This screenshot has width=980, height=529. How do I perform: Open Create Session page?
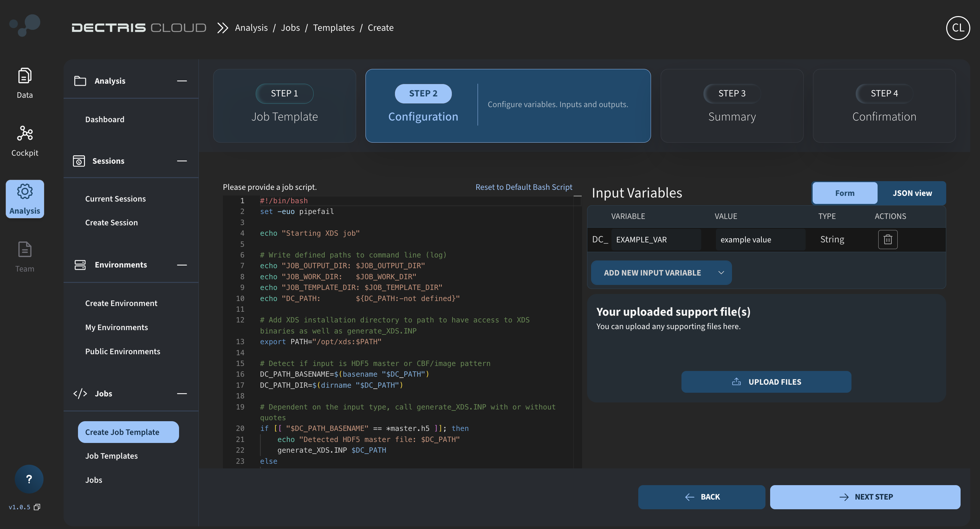[x=111, y=223]
